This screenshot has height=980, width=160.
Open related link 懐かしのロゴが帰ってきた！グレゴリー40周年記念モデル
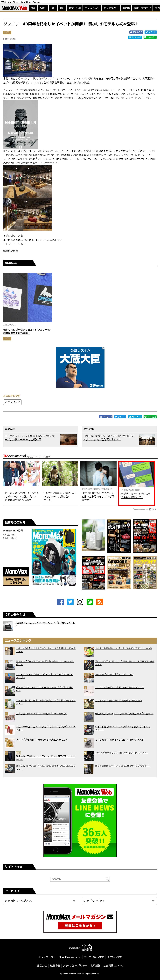pyautogui.click(x=27, y=331)
